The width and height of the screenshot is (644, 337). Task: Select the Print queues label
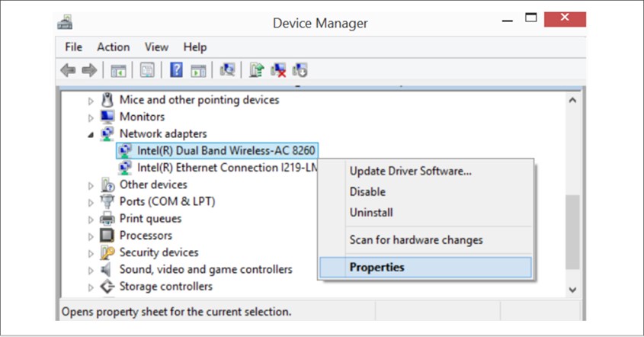150,219
